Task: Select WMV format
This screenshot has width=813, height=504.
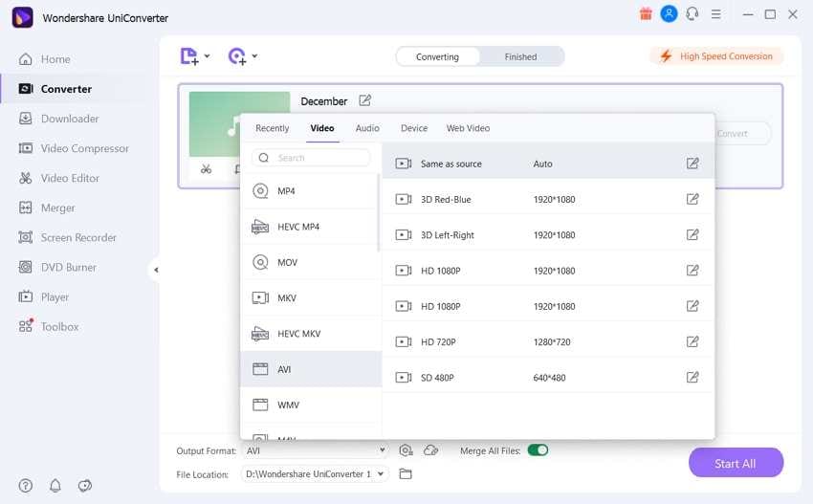Action: tap(311, 405)
